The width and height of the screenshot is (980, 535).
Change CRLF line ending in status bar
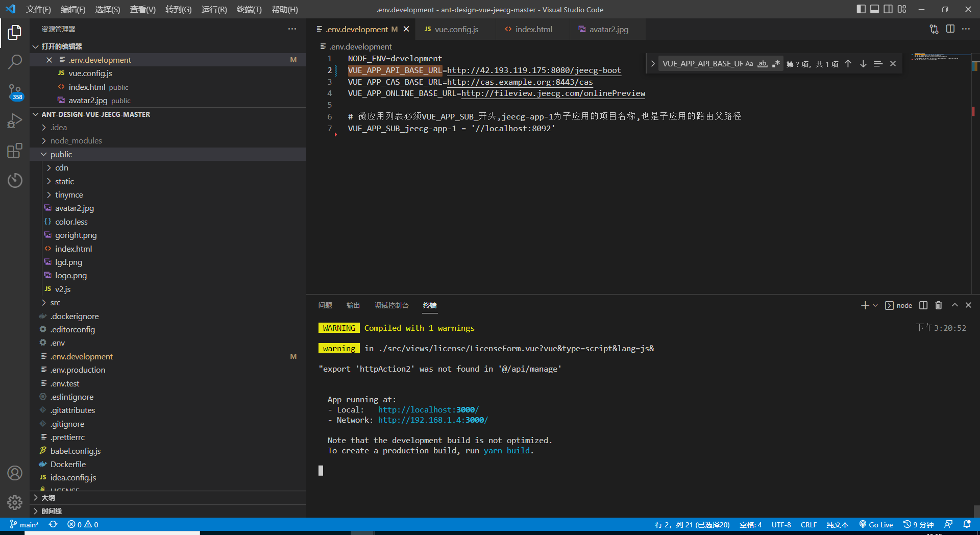tap(808, 525)
